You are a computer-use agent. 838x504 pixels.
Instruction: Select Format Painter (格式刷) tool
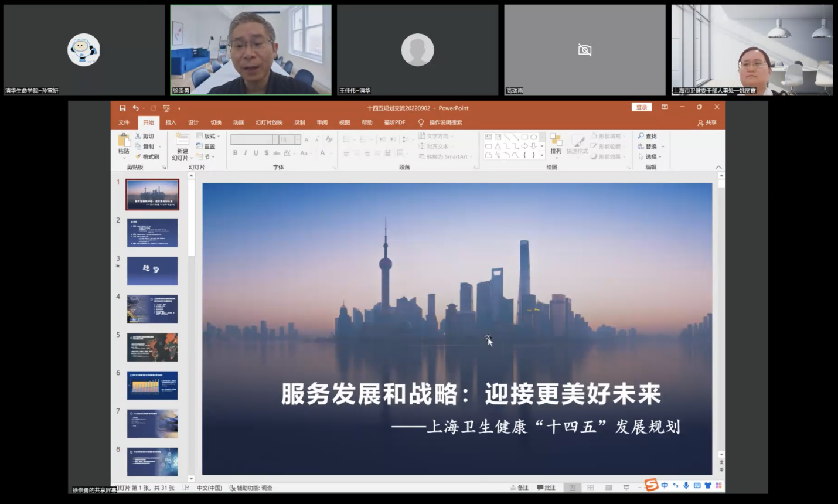coord(148,157)
